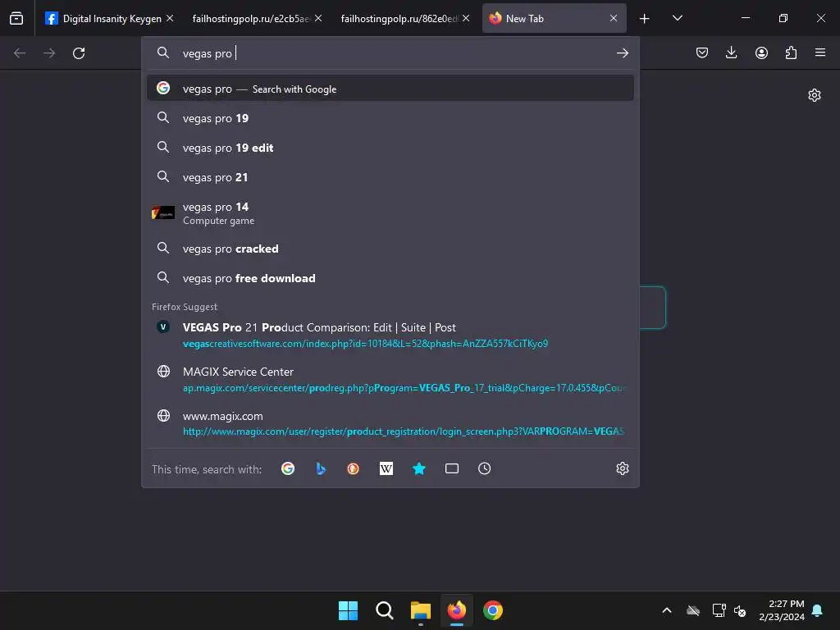Image resolution: width=840 pixels, height=630 pixels.
Task: Show hidden system tray icons
Action: (x=667, y=610)
